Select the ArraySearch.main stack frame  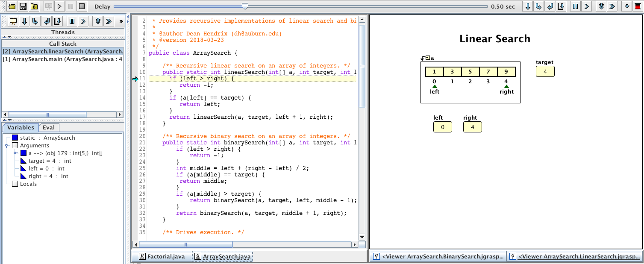(x=63, y=59)
